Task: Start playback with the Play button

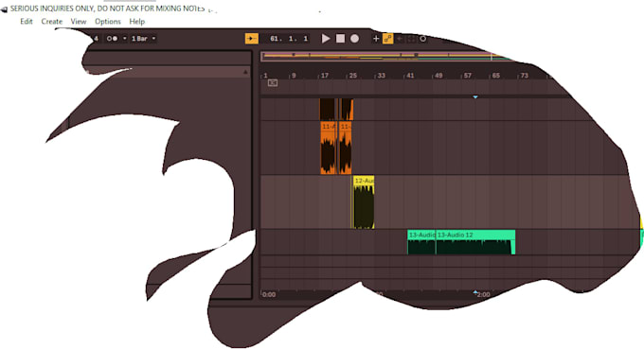Action: [x=326, y=39]
